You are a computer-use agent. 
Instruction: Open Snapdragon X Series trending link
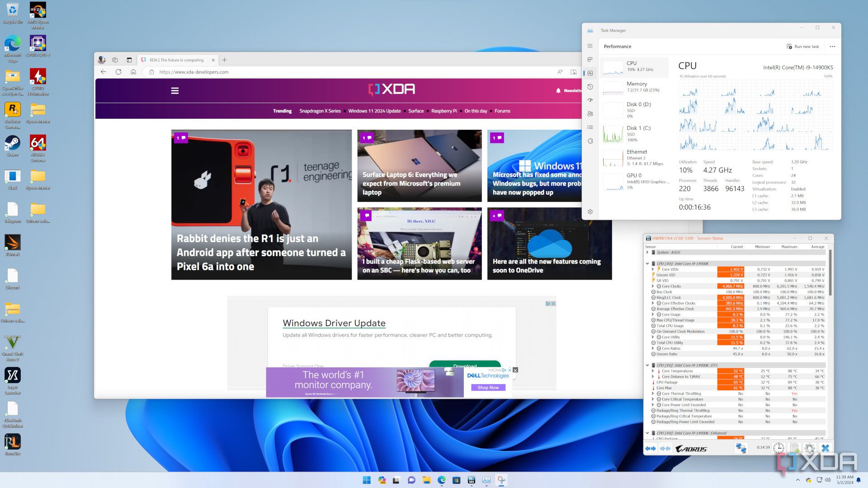tap(320, 111)
